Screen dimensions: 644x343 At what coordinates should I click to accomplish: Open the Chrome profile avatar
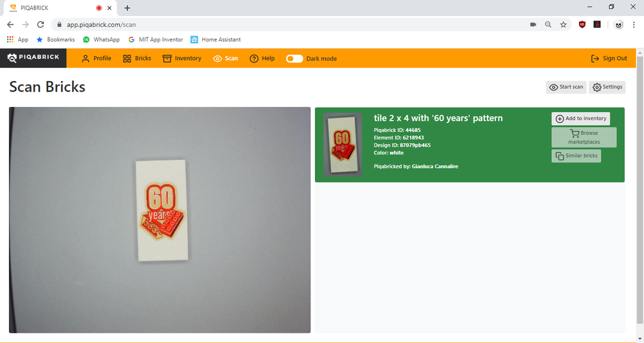[x=618, y=24]
